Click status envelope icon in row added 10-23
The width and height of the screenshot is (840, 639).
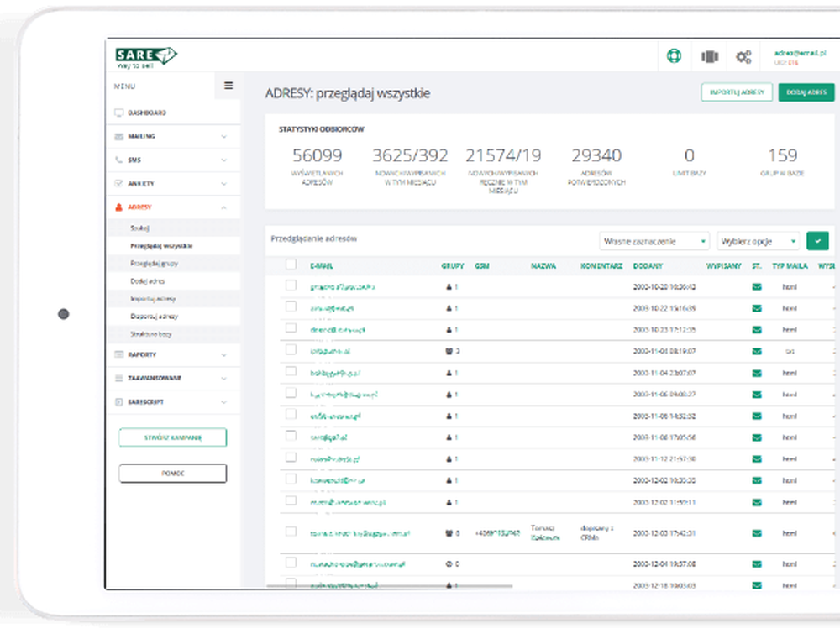click(x=757, y=330)
